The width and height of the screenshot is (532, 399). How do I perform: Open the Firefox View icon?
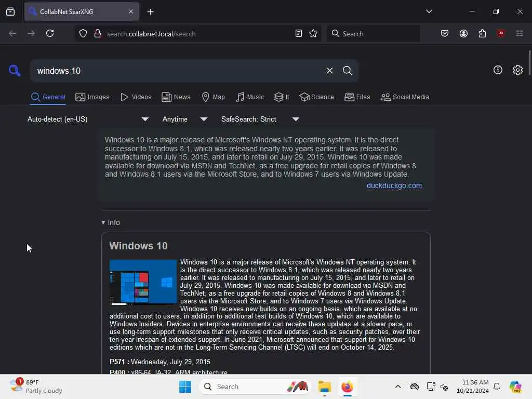coord(10,11)
